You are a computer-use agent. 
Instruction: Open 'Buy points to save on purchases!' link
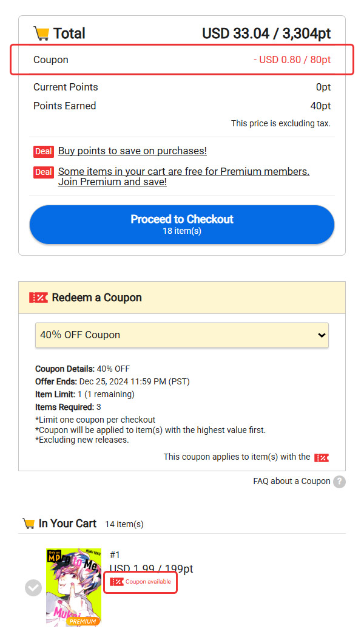(131, 151)
